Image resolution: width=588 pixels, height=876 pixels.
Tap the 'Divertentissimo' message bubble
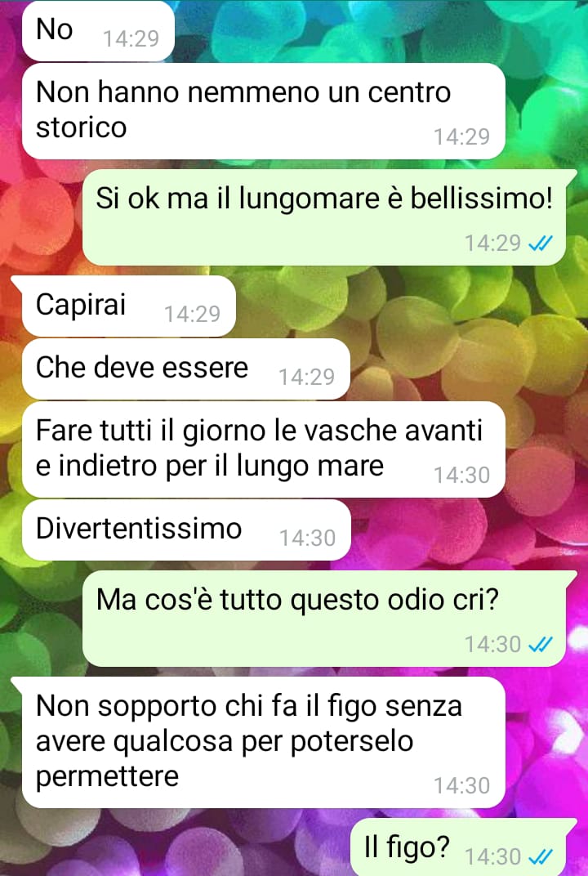click(x=186, y=530)
